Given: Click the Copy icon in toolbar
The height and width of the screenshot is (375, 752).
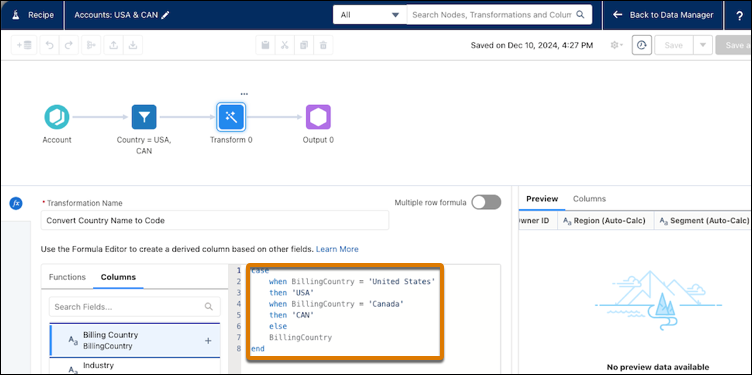Looking at the screenshot, I should click(x=304, y=45).
